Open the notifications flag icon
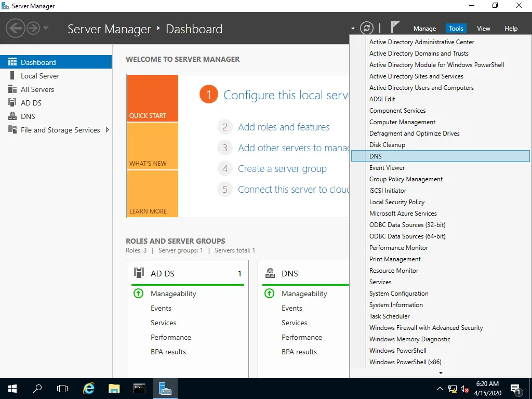 395,28
